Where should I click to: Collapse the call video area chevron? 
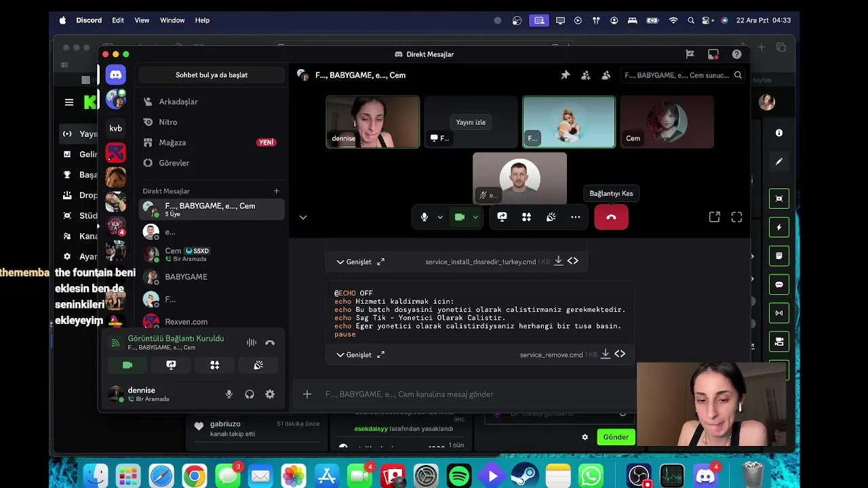pos(303,217)
